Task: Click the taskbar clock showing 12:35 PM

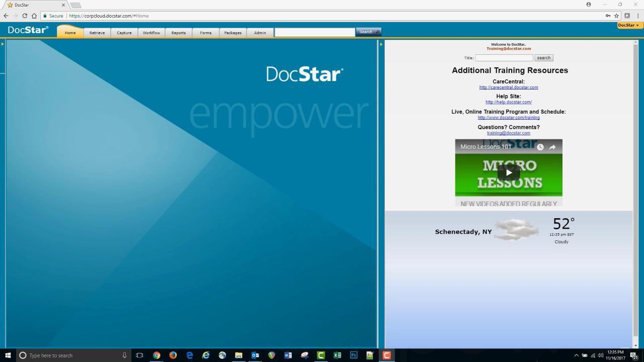Action: (x=615, y=355)
